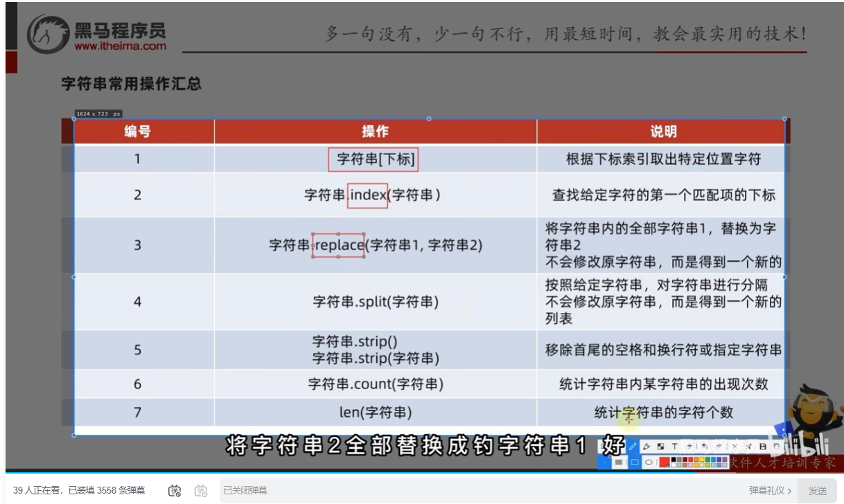Open danmaku settings icon beside the toggle
The width and height of the screenshot is (844, 504).
[x=201, y=490]
